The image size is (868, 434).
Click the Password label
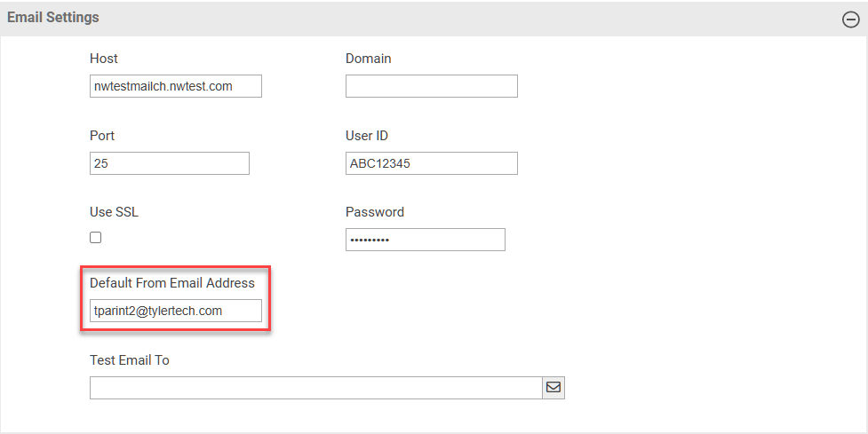374,212
